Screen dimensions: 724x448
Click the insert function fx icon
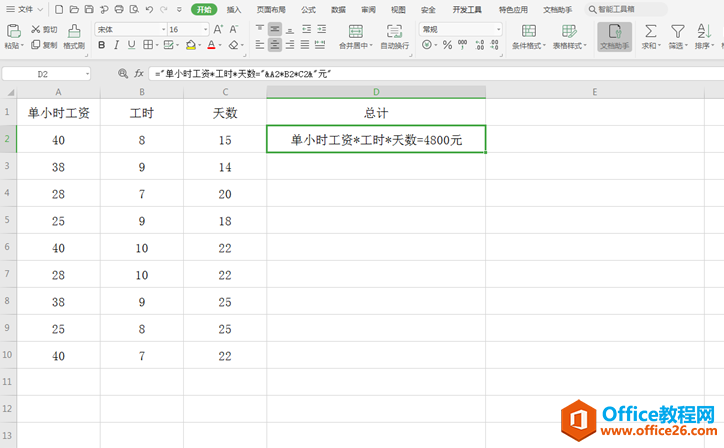(x=139, y=73)
